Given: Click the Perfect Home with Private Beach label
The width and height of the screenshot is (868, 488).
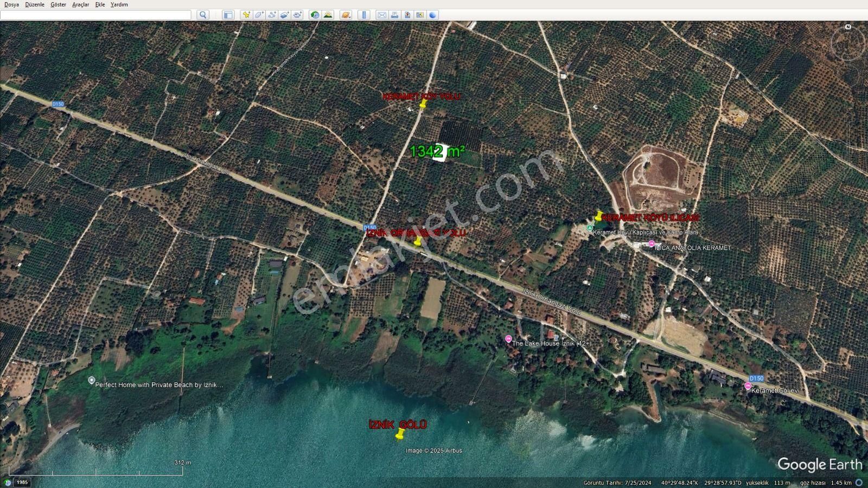Looking at the screenshot, I should point(159,385).
